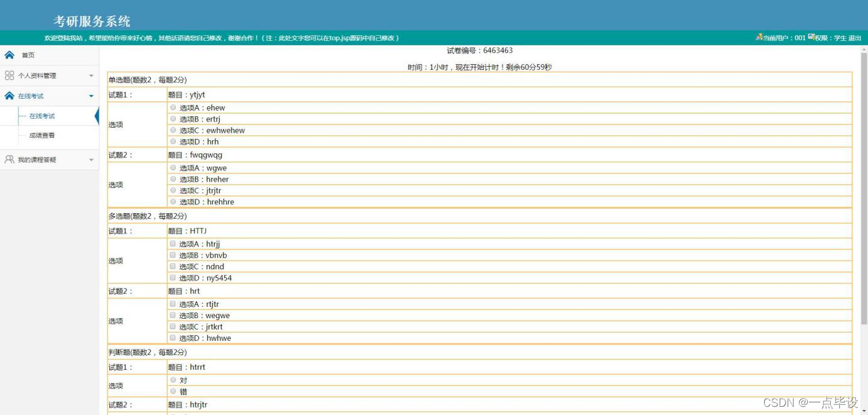
Task: Click the 权限 permission icon in top bar
Action: click(811, 38)
